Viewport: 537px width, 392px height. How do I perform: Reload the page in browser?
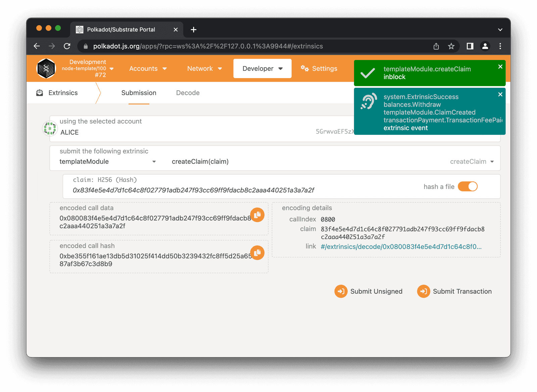point(67,46)
